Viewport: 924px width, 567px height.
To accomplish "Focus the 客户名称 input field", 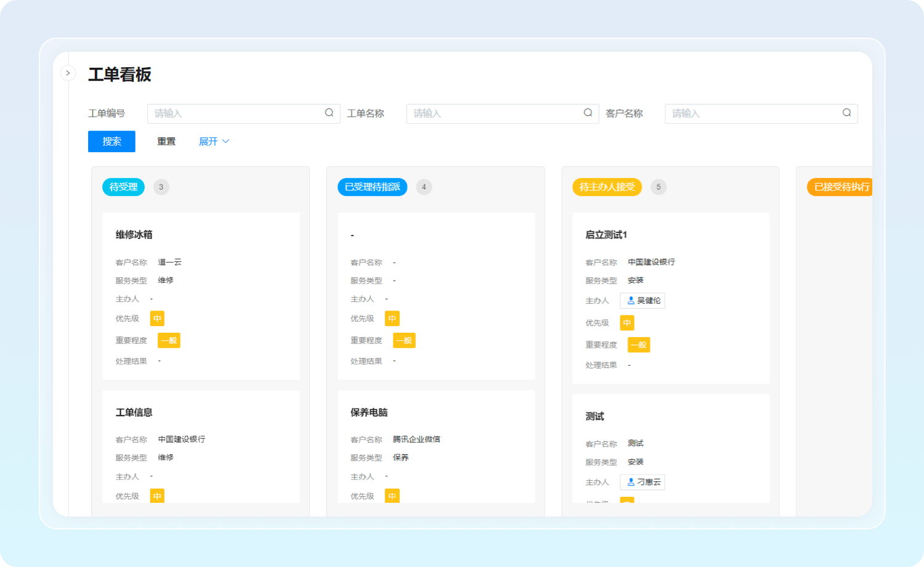I will click(x=752, y=113).
